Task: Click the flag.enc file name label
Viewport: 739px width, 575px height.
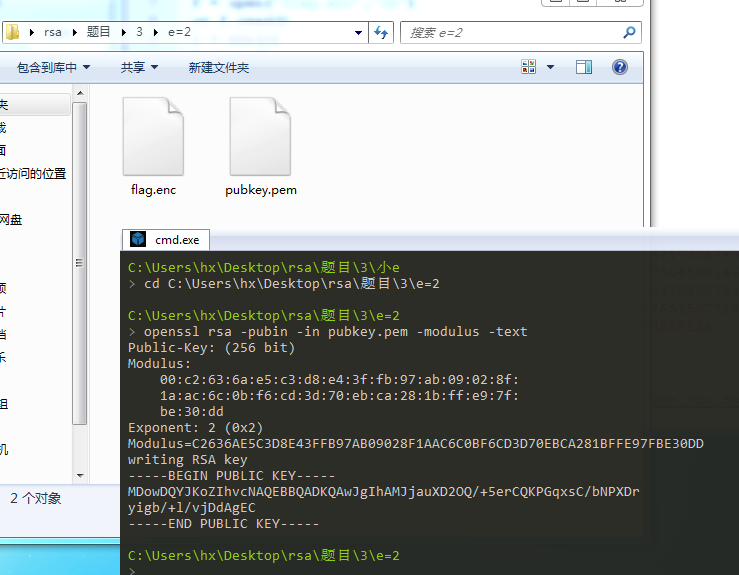Action: pyautogui.click(x=153, y=190)
